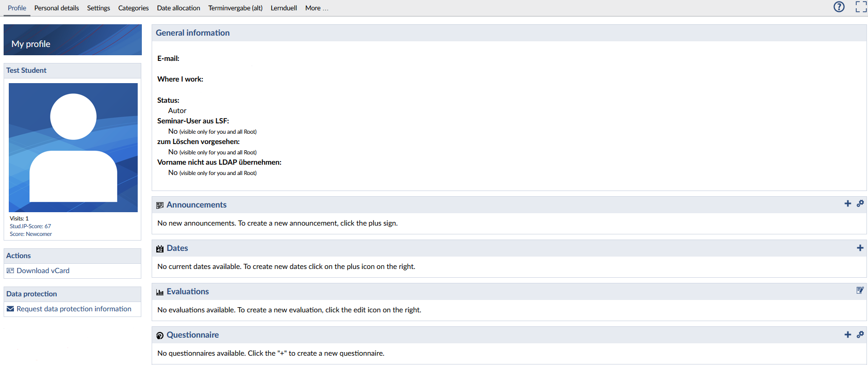
Task: Add new date with plus icon
Action: coord(860,248)
